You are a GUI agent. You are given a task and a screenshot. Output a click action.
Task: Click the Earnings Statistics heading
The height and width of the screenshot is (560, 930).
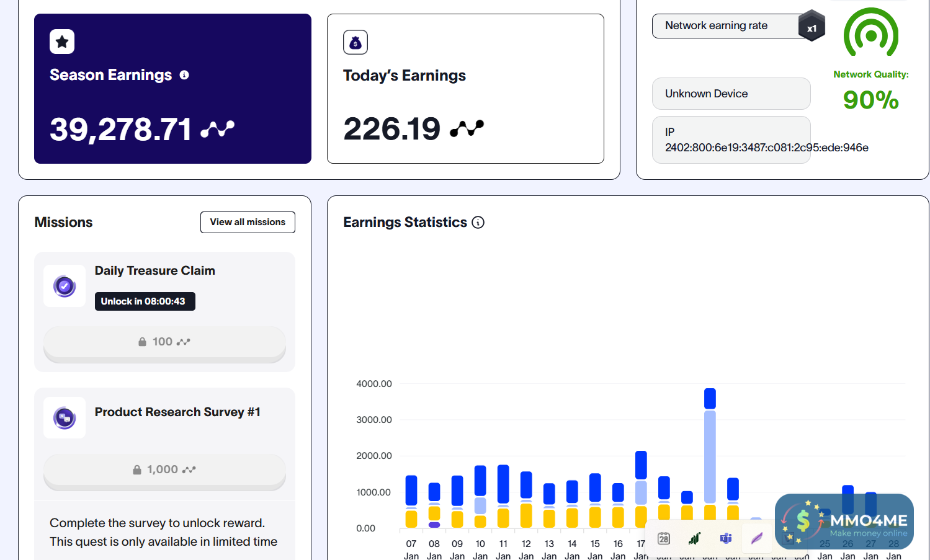[405, 222]
